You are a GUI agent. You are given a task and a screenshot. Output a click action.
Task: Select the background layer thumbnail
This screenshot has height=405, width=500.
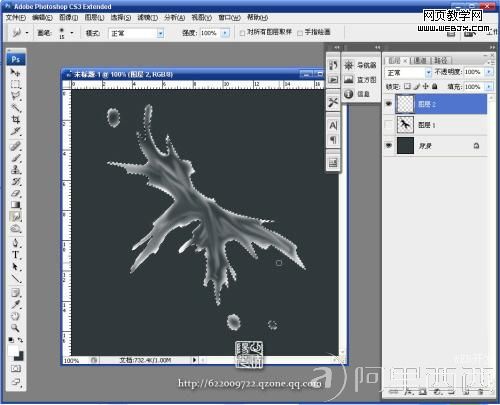tap(405, 146)
